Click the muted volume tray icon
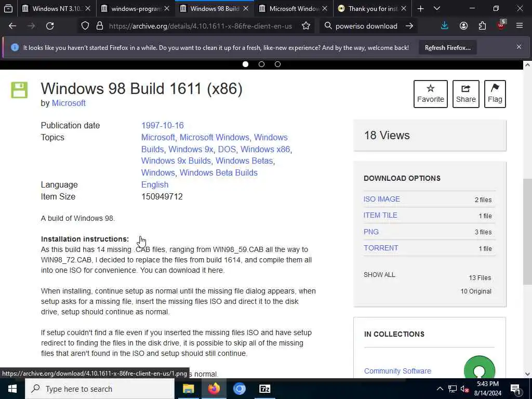The width and height of the screenshot is (532, 399). [x=464, y=389]
